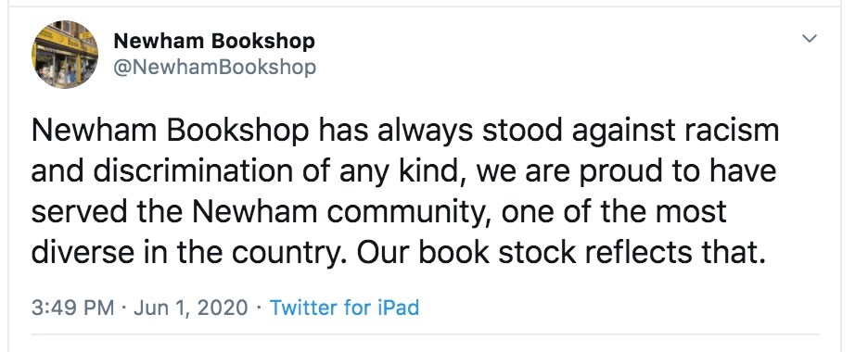Open the @NewhamBookshop handle link
Screen dimensions: 868x352
(214, 68)
